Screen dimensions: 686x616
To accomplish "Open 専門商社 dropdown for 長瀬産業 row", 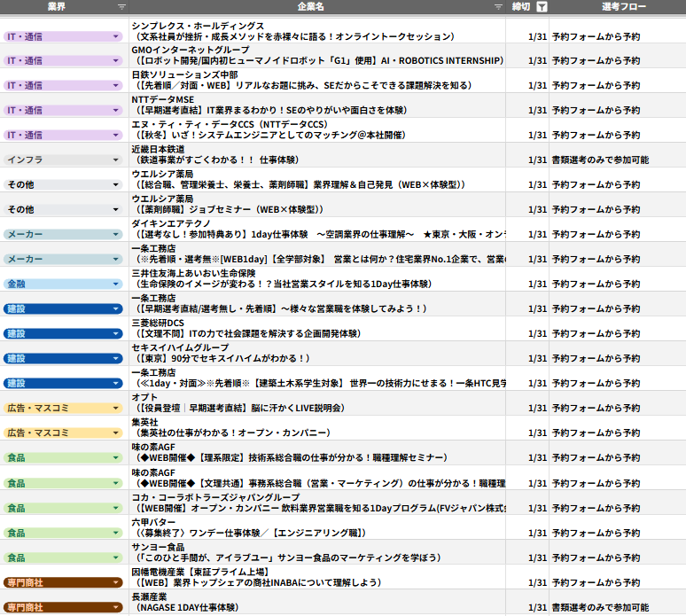I will tap(115, 608).
